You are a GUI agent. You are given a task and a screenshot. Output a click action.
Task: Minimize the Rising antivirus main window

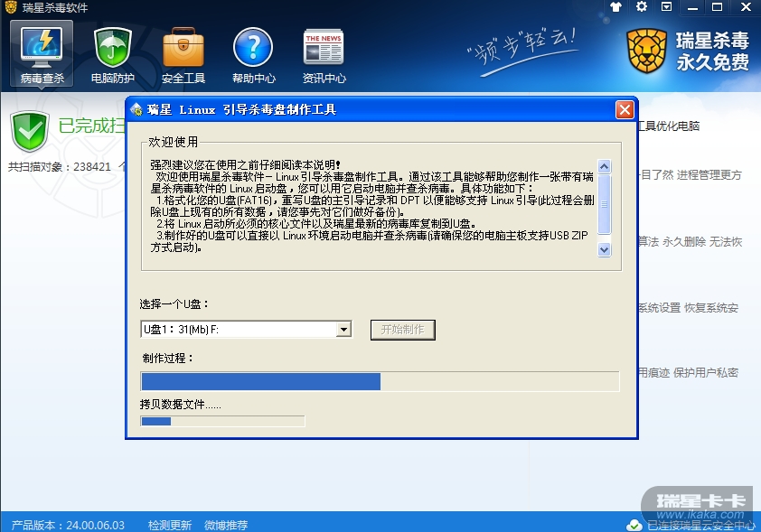[692, 7]
